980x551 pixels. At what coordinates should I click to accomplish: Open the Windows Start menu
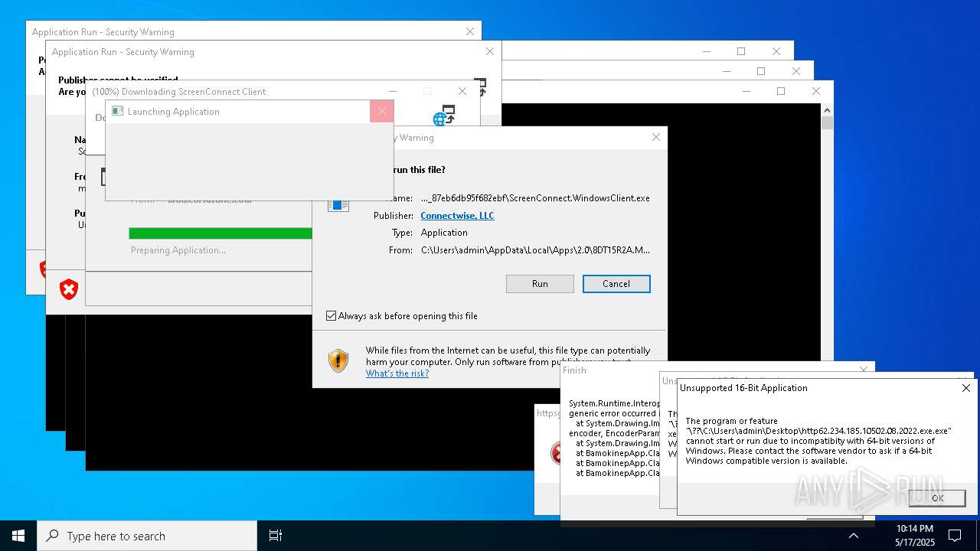pyautogui.click(x=18, y=536)
